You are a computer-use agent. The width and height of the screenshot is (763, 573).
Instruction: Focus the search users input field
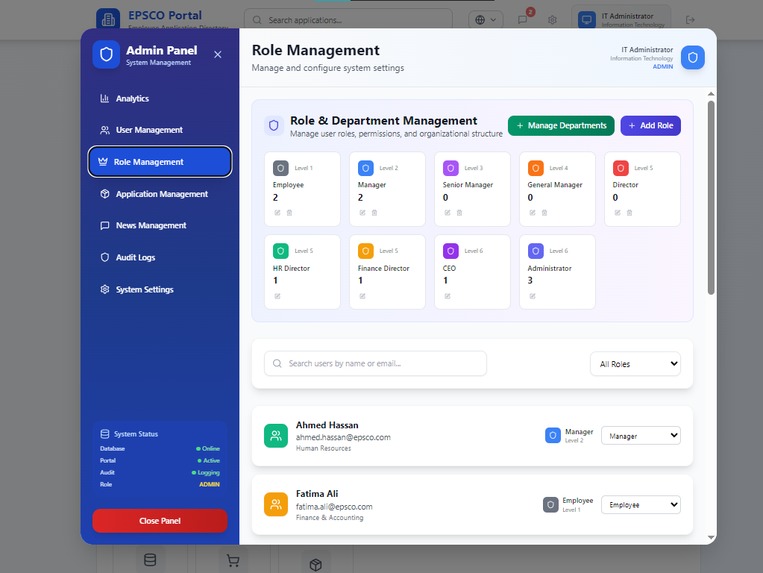coord(375,363)
